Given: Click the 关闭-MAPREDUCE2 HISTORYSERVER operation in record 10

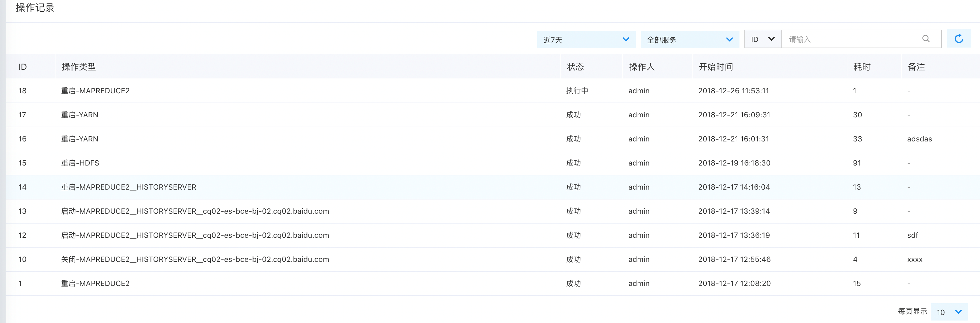Looking at the screenshot, I should 195,259.
